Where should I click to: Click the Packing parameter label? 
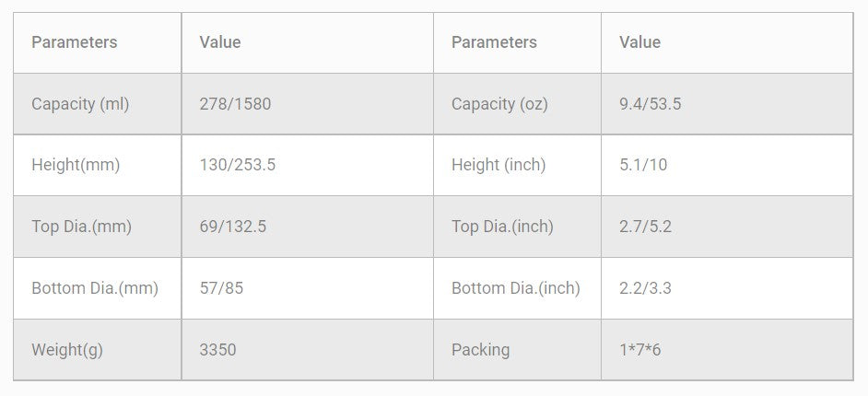pyautogui.click(x=480, y=350)
